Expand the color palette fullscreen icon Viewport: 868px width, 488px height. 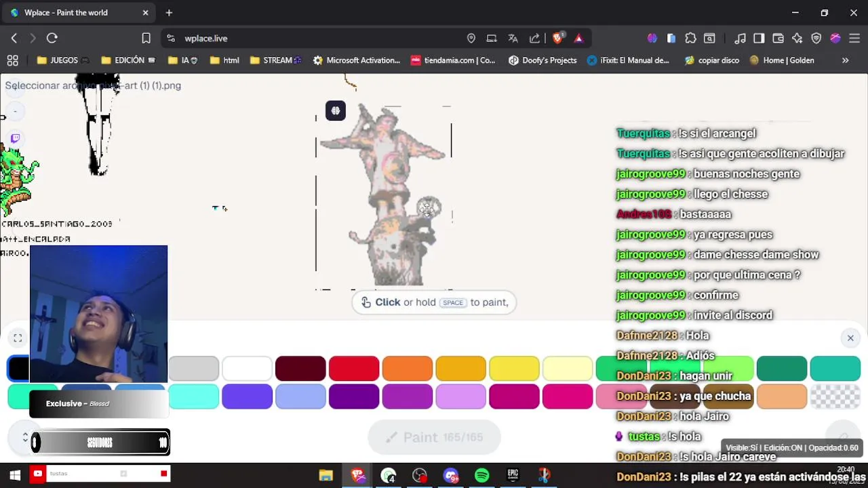[x=18, y=338]
